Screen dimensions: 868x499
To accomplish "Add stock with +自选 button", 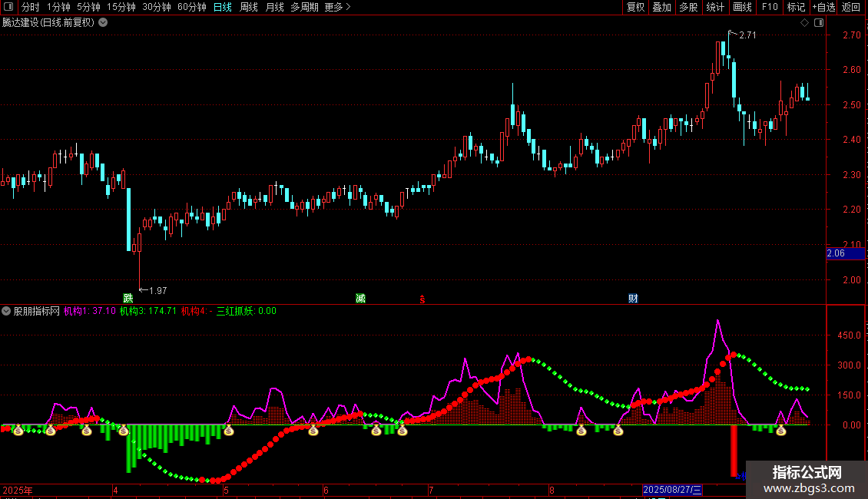I will coord(823,7).
